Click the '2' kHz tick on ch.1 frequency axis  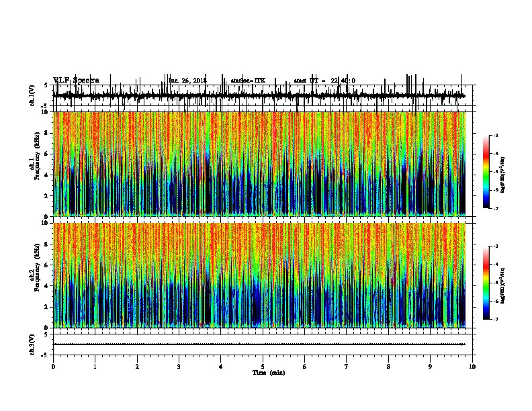click(x=47, y=196)
